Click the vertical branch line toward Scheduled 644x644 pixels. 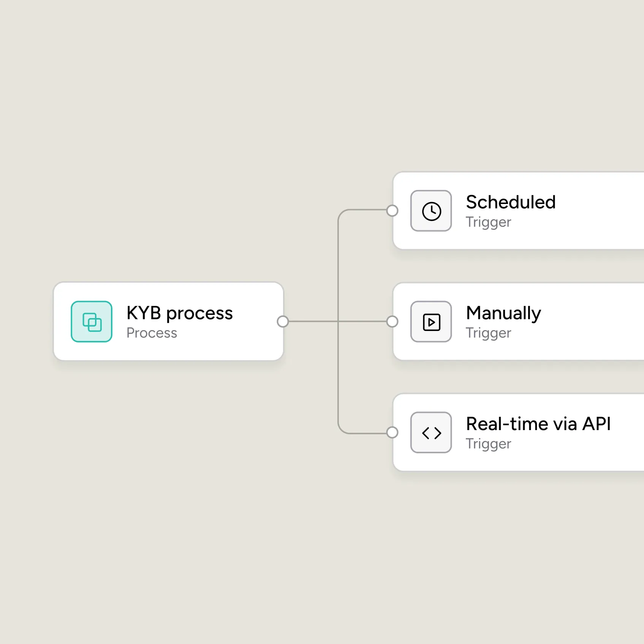point(338,266)
